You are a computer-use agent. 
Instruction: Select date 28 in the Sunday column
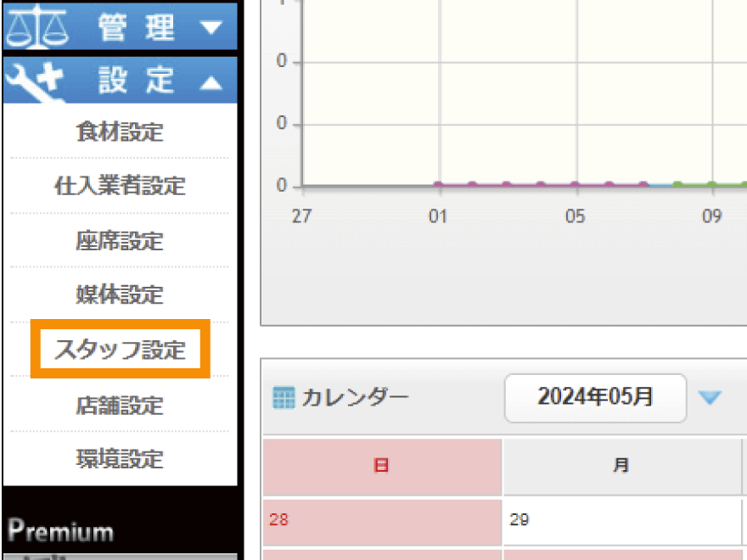[x=278, y=521]
